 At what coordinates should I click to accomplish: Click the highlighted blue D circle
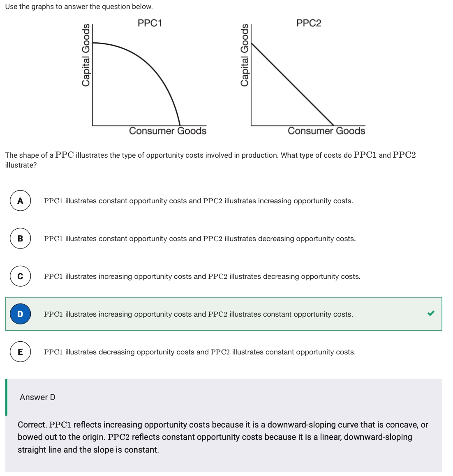[20, 314]
